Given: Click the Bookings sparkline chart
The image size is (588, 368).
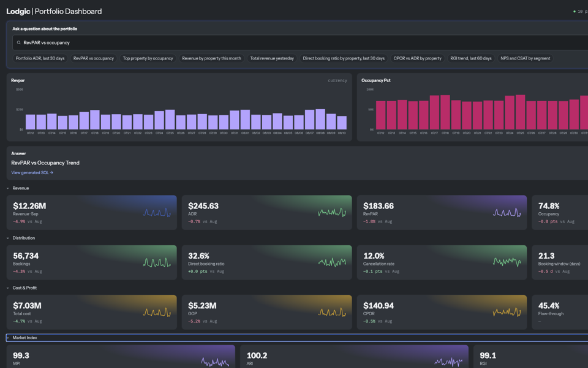Looking at the screenshot, I should (x=157, y=263).
